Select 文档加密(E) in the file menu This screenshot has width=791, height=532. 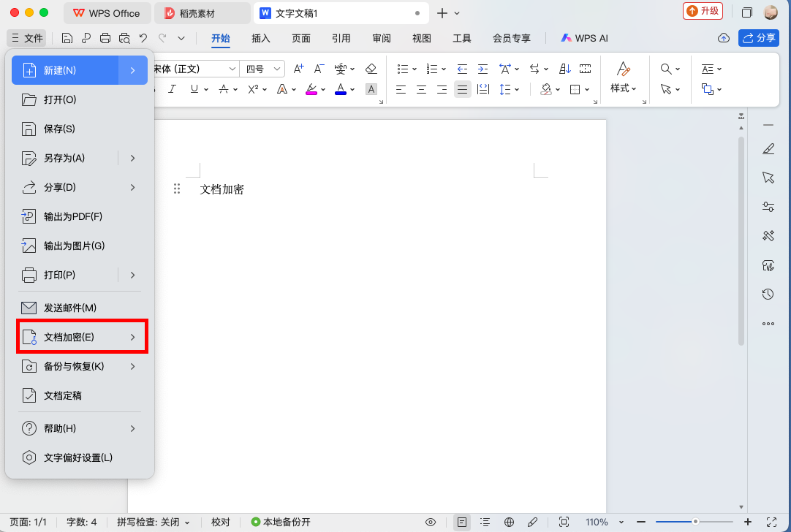point(80,336)
